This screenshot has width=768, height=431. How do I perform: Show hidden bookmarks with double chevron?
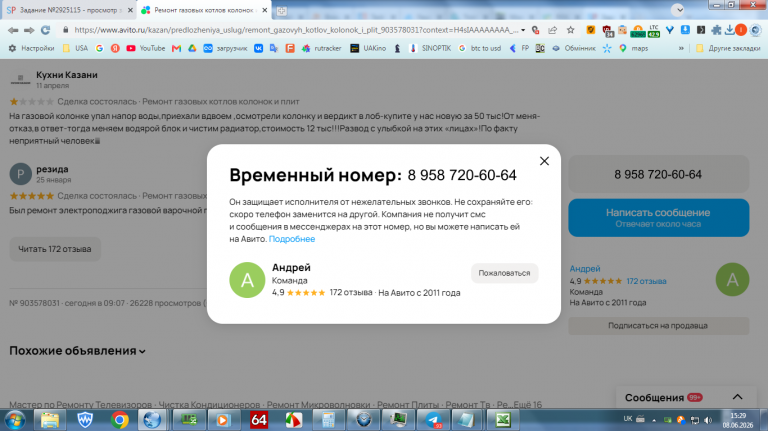681,48
